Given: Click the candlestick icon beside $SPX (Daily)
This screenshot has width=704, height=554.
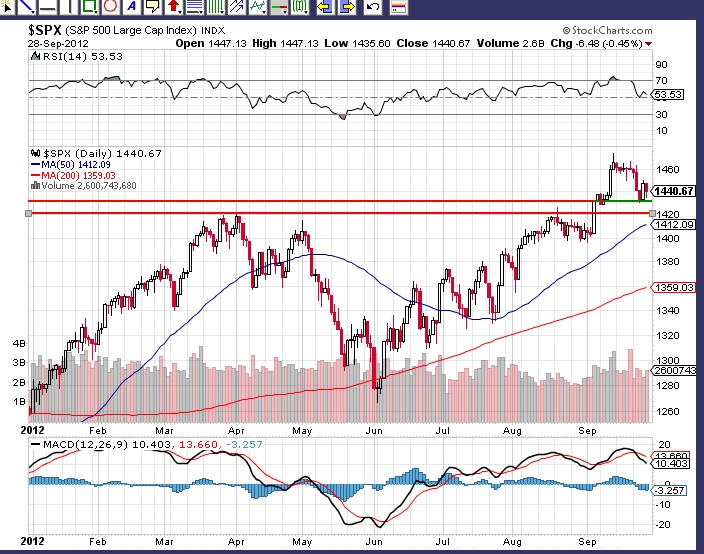Looking at the screenshot, I should point(35,153).
